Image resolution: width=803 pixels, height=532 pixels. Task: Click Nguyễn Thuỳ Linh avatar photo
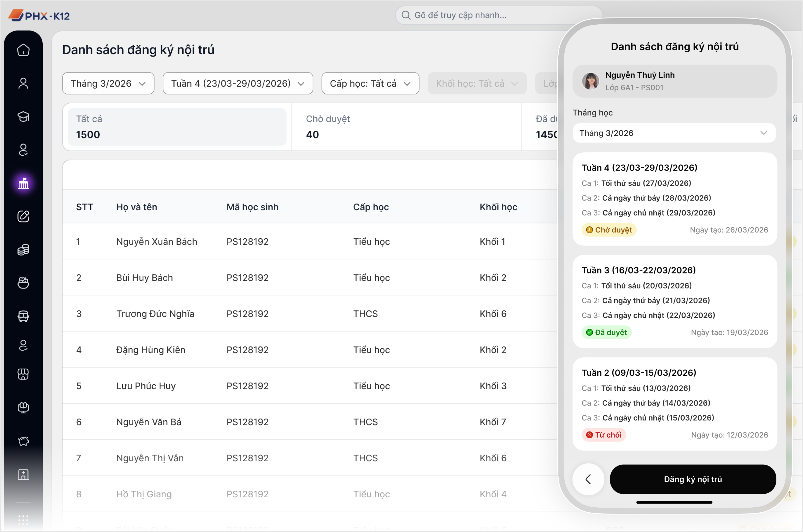coord(590,81)
